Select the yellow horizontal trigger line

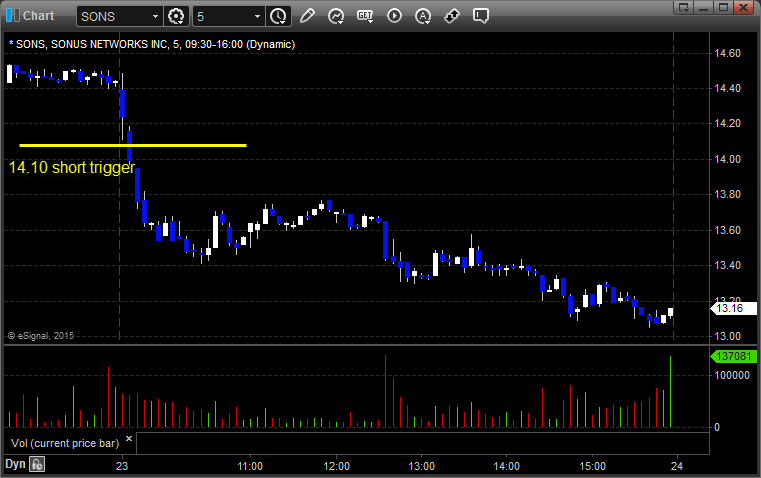(x=132, y=145)
